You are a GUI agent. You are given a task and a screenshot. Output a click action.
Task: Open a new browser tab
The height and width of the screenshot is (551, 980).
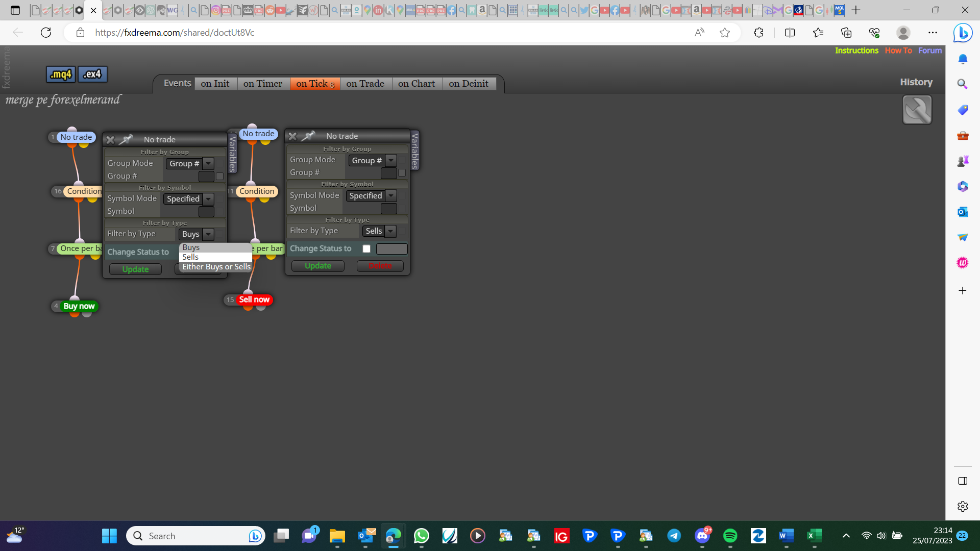pyautogui.click(x=856, y=10)
